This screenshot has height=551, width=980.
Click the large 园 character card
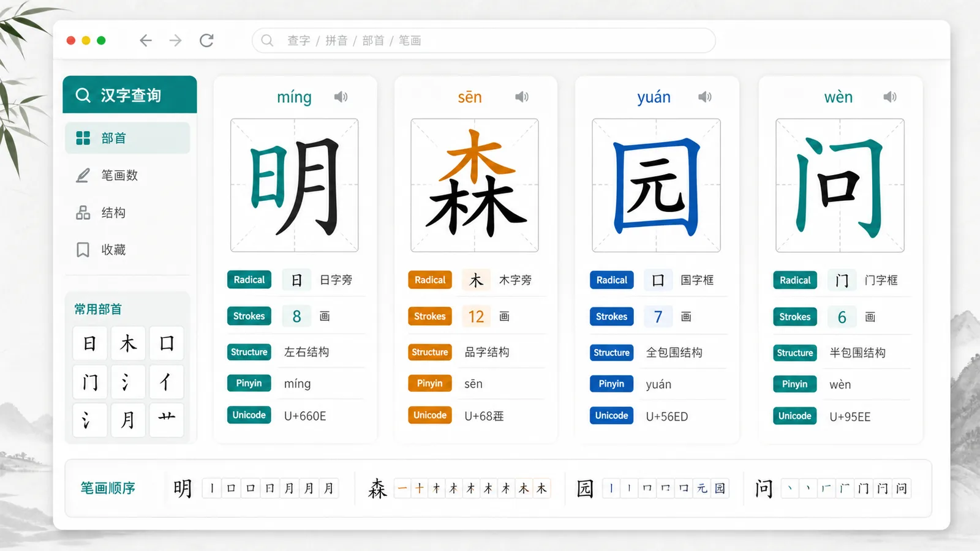pyautogui.click(x=656, y=185)
